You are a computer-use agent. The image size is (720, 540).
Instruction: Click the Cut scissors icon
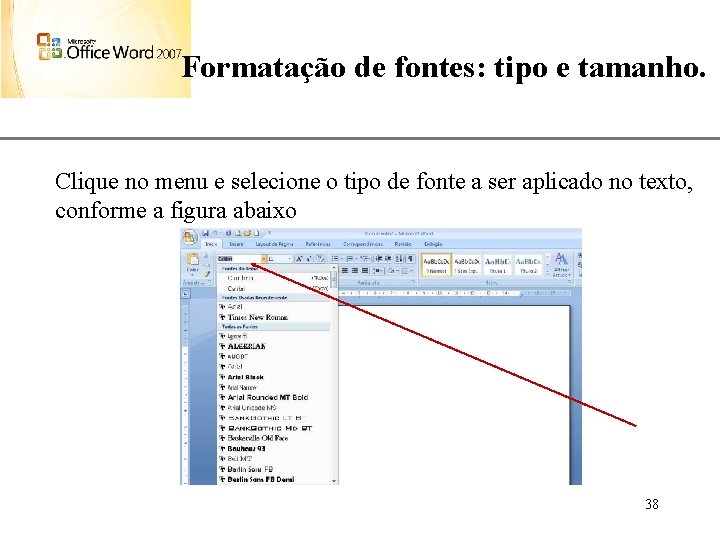(x=206, y=255)
